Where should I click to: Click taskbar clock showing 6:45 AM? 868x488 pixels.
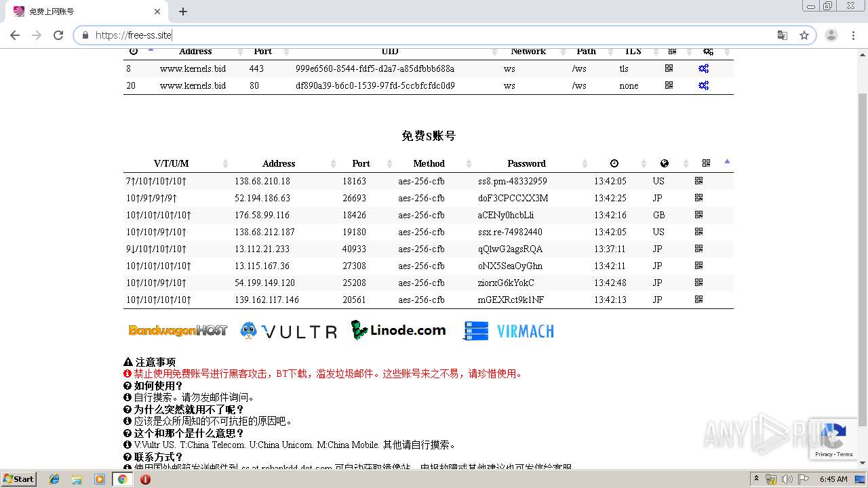pos(833,479)
